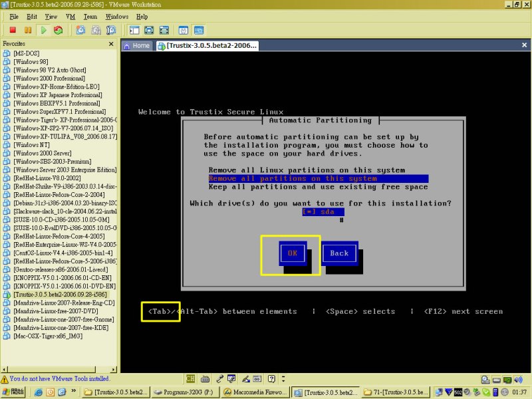The height and width of the screenshot is (399, 532).
Task: Click the Console View toolbar icon
Action: (x=199, y=30)
